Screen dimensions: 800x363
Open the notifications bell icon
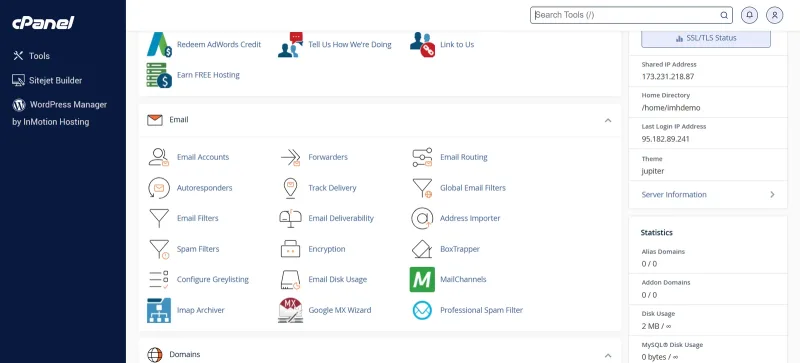coord(749,15)
